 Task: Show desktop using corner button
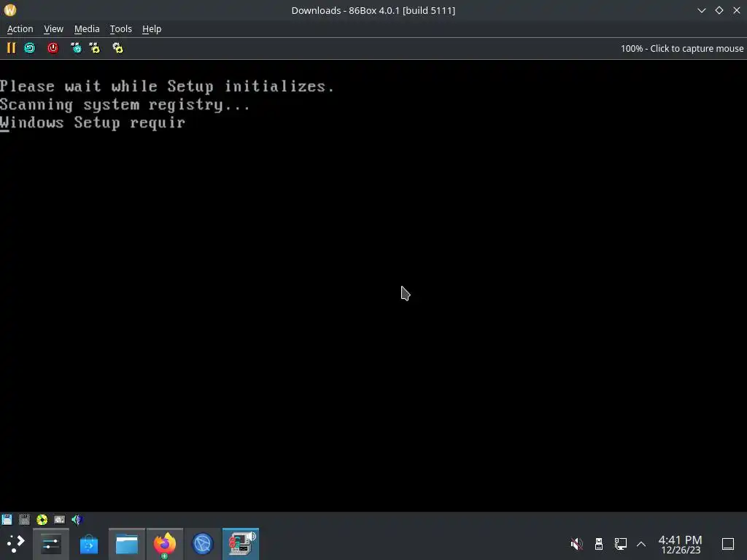tap(728, 544)
